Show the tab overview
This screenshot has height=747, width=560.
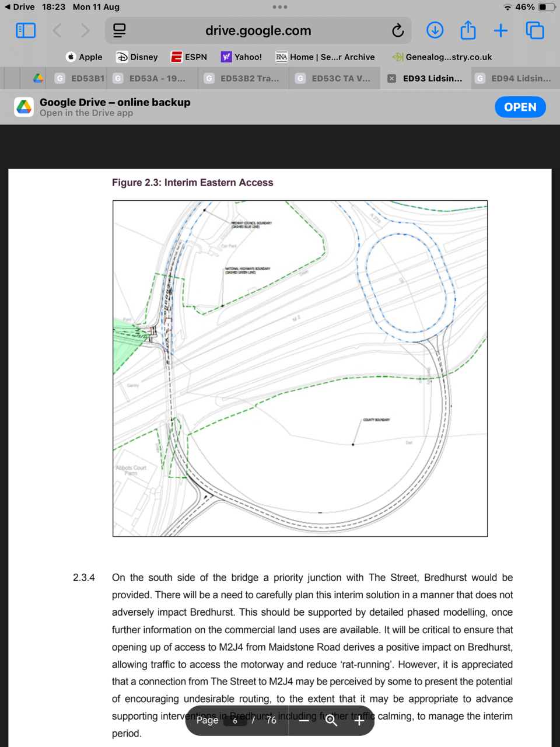(x=534, y=30)
